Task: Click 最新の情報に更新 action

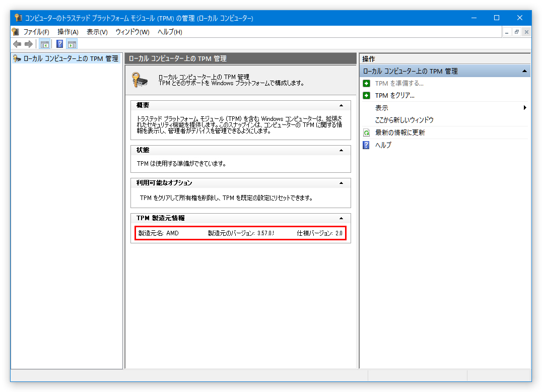Action: click(x=400, y=133)
